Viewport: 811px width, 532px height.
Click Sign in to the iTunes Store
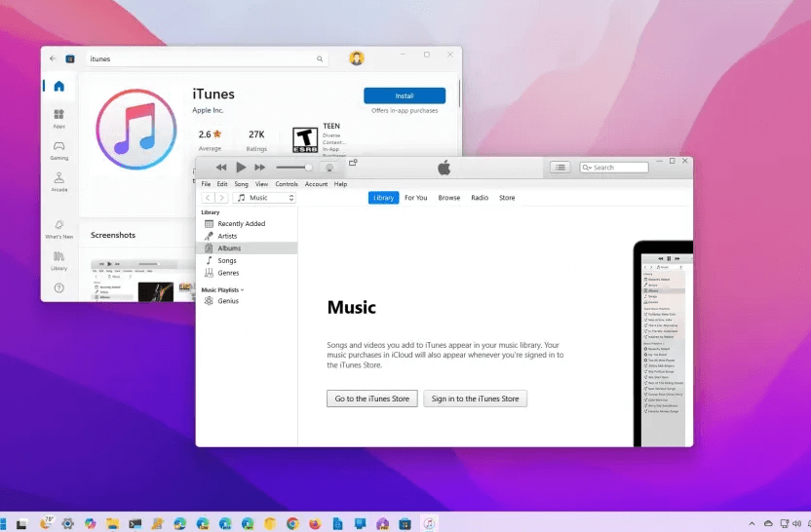[x=475, y=399]
